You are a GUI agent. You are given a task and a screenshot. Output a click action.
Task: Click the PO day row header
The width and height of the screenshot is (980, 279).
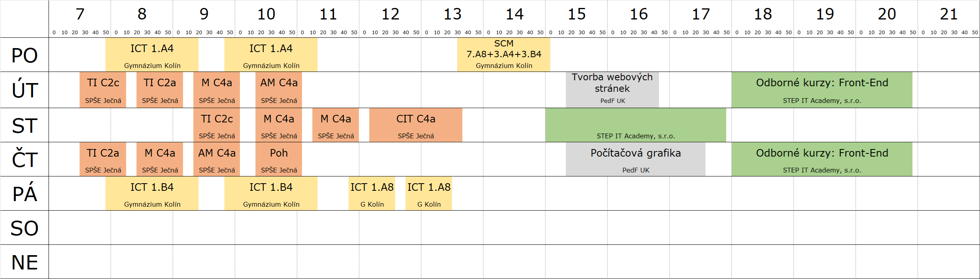tap(25, 55)
